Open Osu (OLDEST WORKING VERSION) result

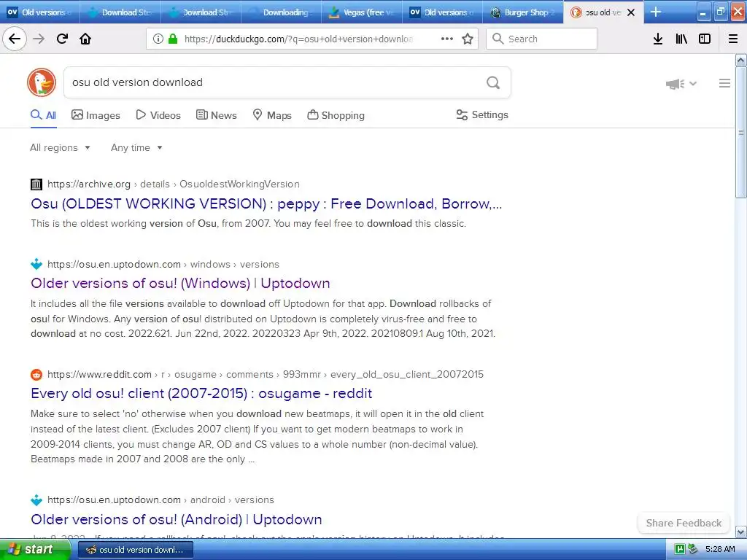(x=266, y=204)
